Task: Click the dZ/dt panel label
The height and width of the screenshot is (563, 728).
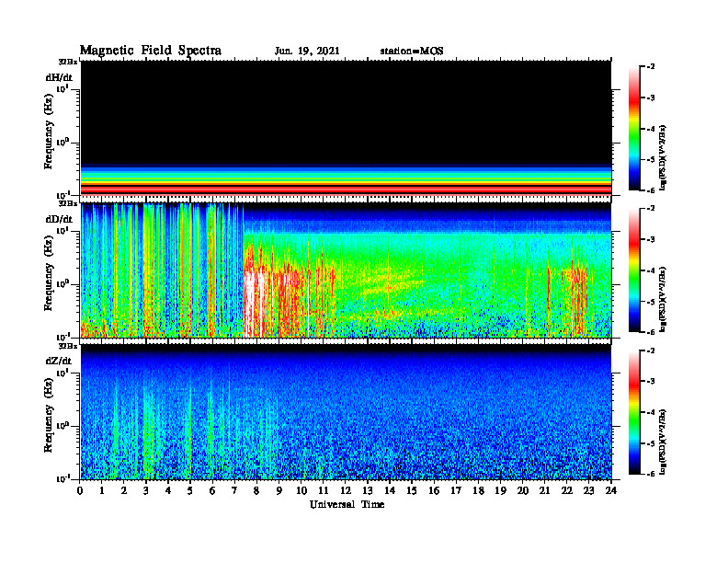Action: (59, 361)
